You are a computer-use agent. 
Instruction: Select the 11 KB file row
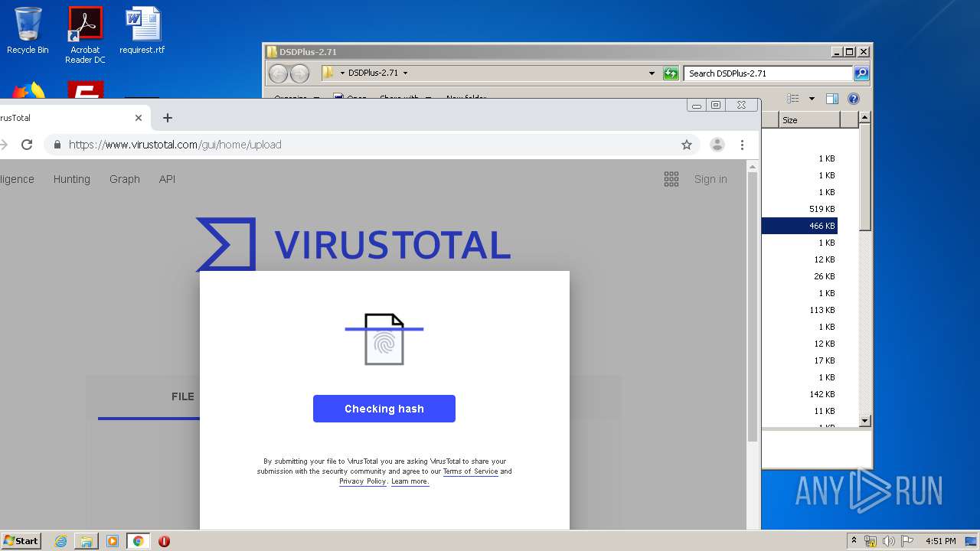coord(799,411)
